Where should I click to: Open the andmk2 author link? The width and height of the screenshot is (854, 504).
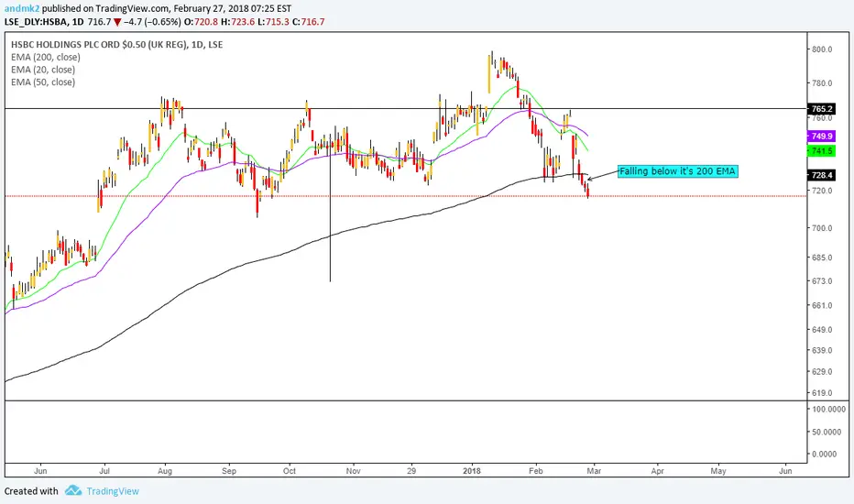22,9
